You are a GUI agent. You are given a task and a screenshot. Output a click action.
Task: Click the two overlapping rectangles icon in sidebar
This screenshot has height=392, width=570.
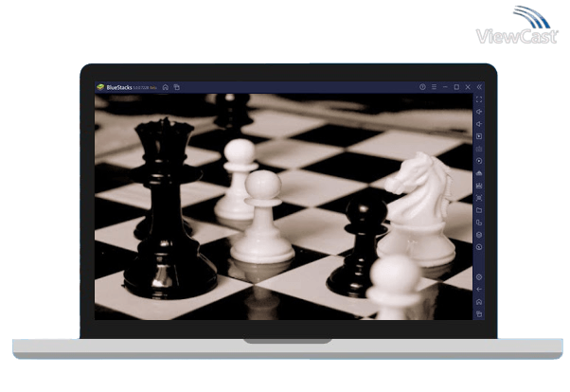(479, 223)
